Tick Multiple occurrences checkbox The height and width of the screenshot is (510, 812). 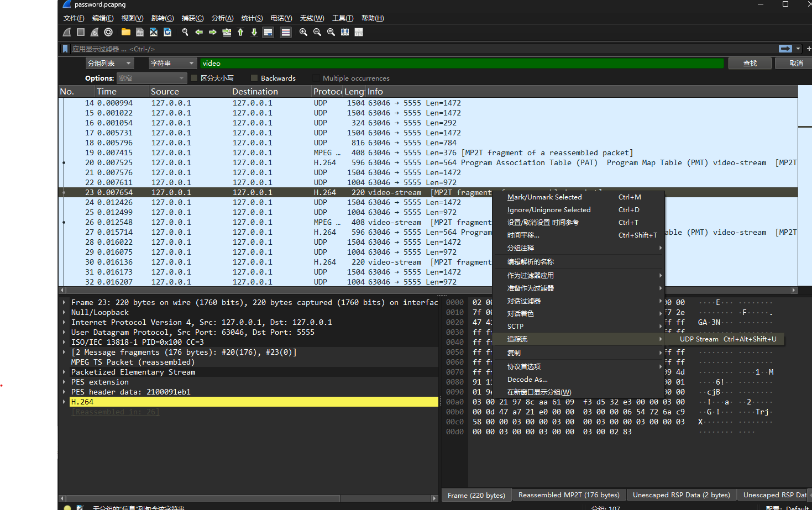pos(316,78)
